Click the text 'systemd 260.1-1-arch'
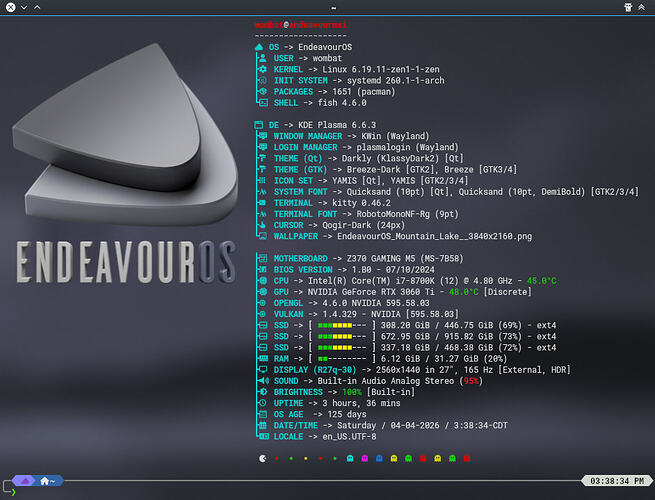The height and width of the screenshot is (500, 655). pyautogui.click(x=396, y=80)
